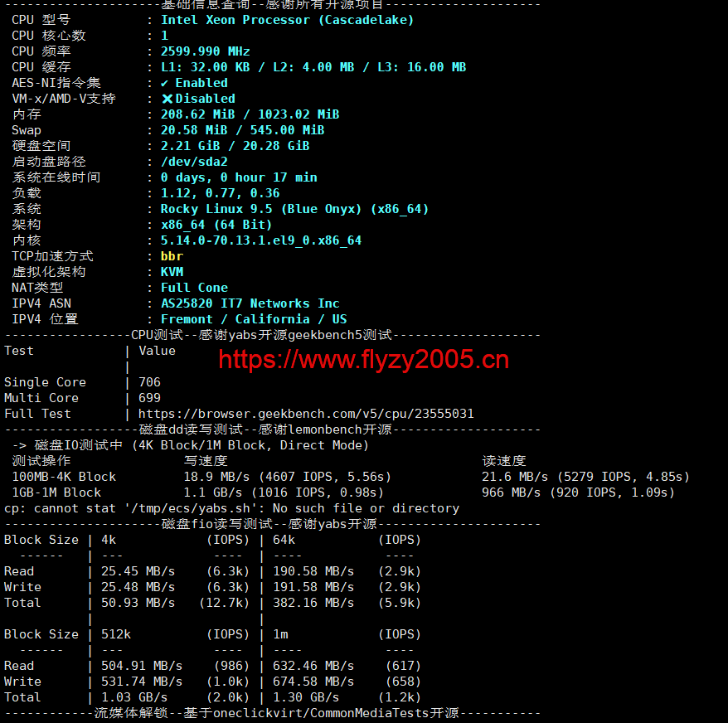728x723 pixels.
Task: Click the 4k Total IOPS '(12.7k)'
Action: (224, 603)
